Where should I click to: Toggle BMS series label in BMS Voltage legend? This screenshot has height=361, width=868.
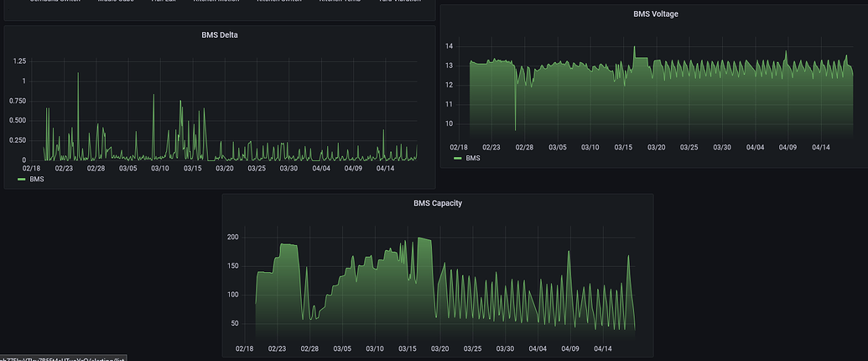pos(473,158)
